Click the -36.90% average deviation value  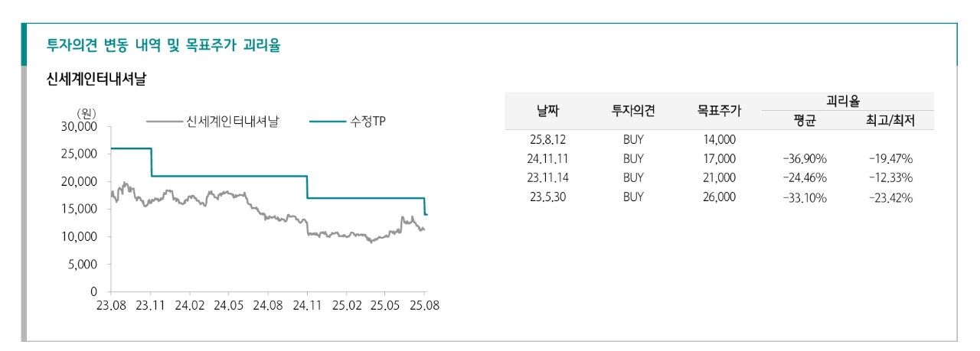[805, 159]
